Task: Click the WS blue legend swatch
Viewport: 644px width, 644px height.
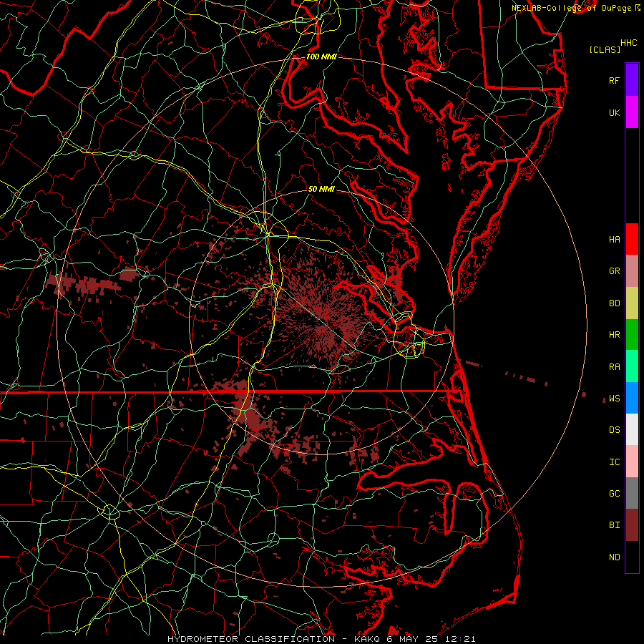Action: [x=632, y=398]
